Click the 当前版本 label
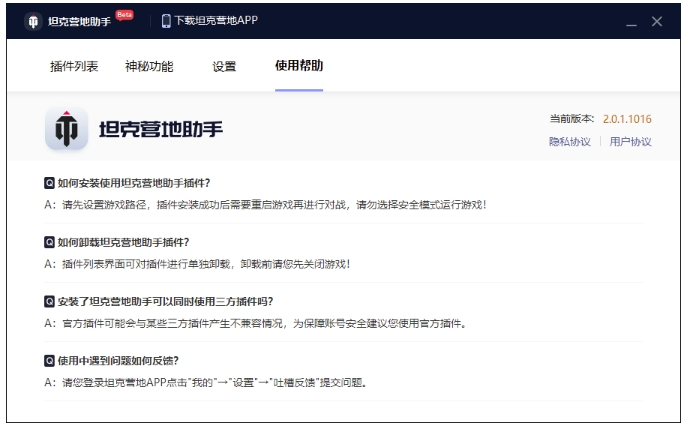 [x=572, y=119]
